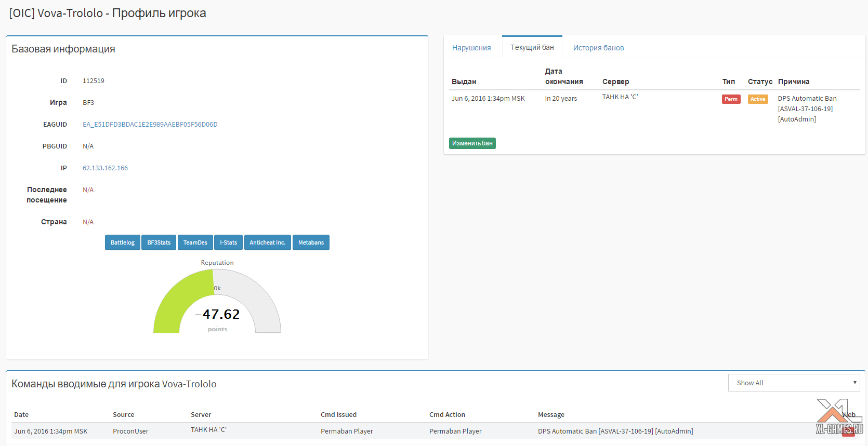Viewport: 868px width, 446px height.
Task: Click the EAGUID hash link
Action: 150,125
